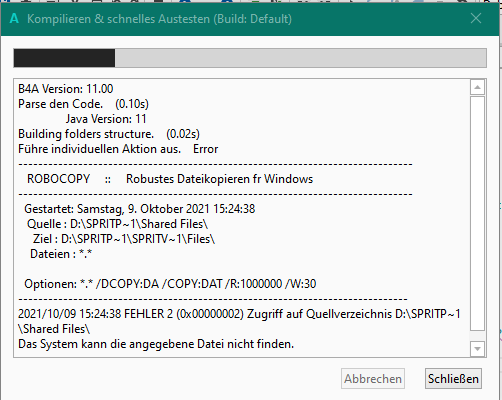Click the dialog title 'Kompilieren & schnelles Austesten'
This screenshot has height=400, width=502.
pyautogui.click(x=118, y=19)
